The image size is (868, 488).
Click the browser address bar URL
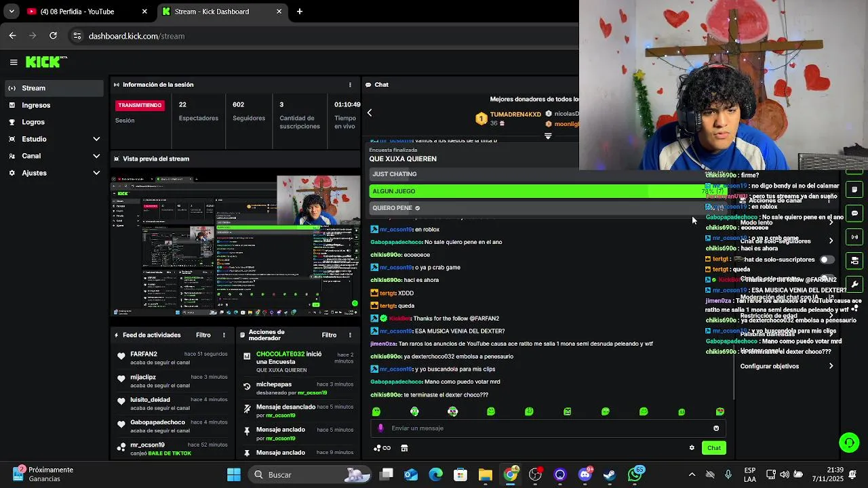point(136,36)
